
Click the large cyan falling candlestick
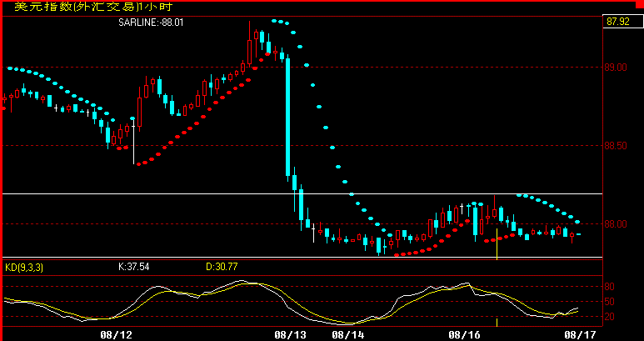click(288, 117)
